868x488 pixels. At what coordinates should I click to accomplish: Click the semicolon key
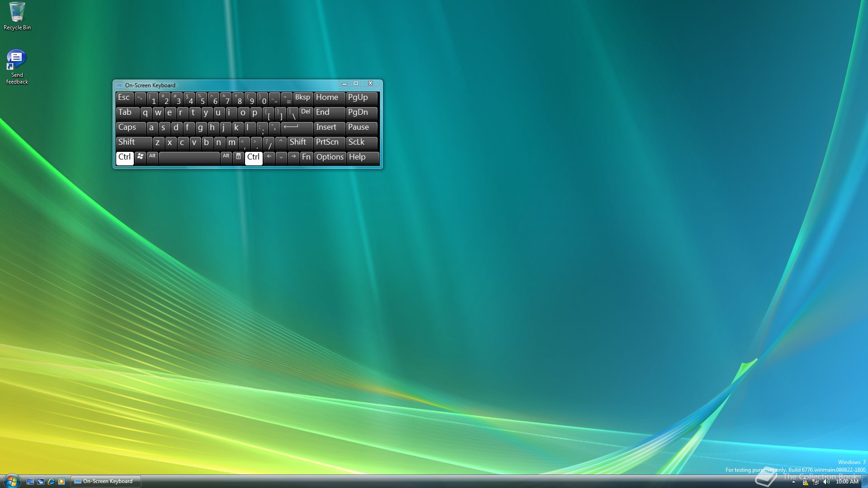tap(262, 128)
